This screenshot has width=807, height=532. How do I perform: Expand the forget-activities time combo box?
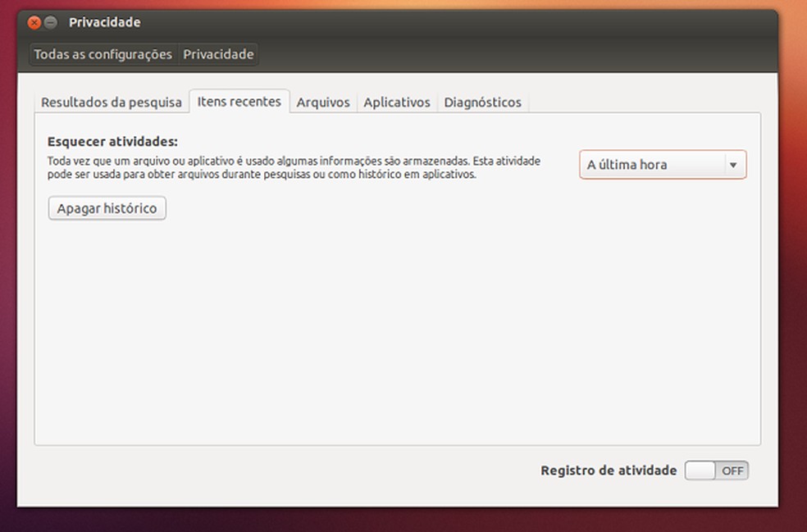(x=662, y=164)
